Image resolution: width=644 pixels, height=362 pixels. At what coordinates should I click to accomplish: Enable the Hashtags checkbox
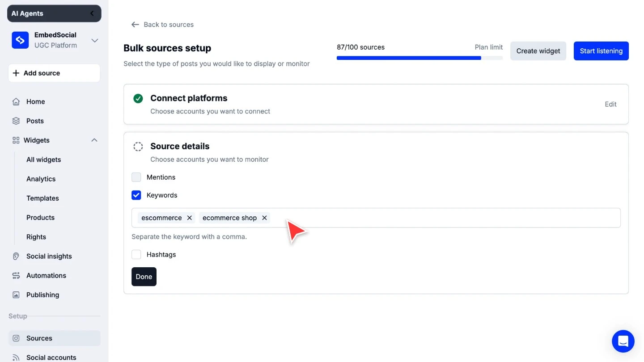coord(136,255)
